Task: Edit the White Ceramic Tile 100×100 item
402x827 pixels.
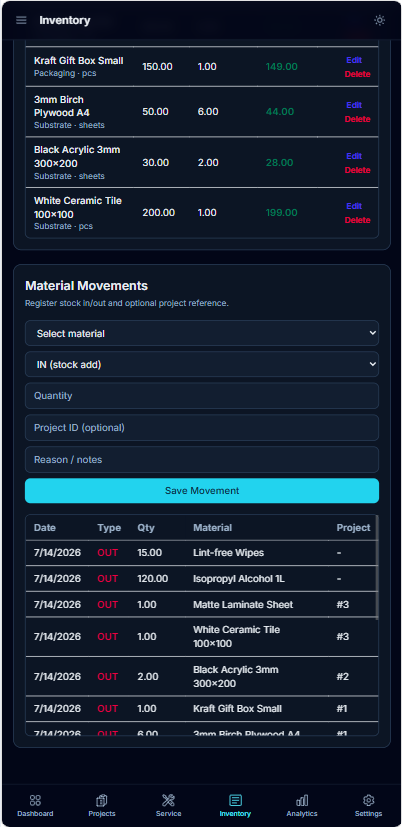Action: coord(354,206)
